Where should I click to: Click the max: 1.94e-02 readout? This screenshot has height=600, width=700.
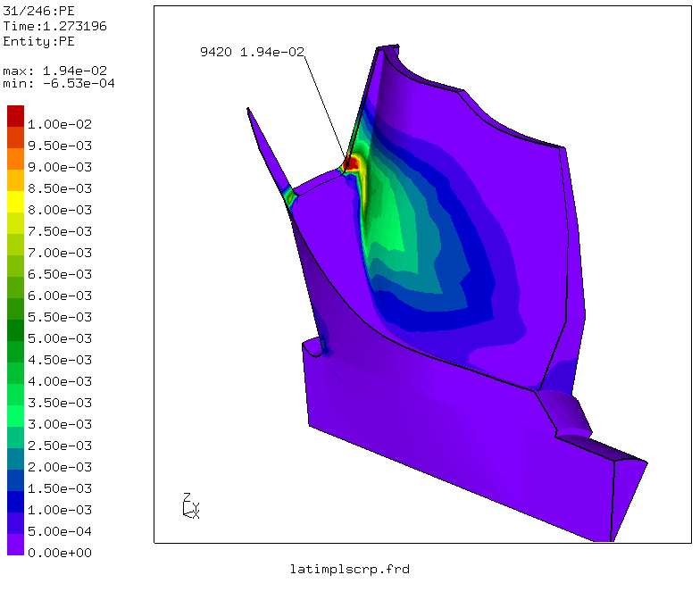55,71
